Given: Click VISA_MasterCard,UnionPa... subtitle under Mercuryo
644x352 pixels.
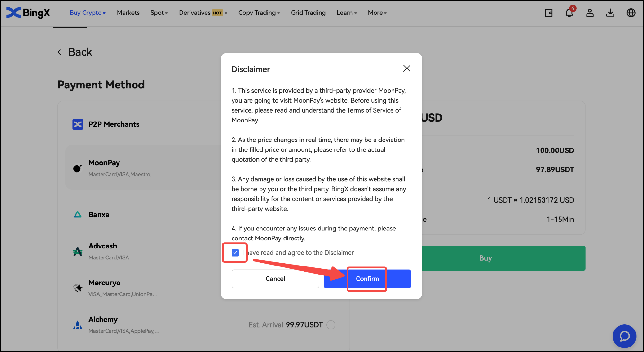Looking at the screenshot, I should [x=123, y=294].
